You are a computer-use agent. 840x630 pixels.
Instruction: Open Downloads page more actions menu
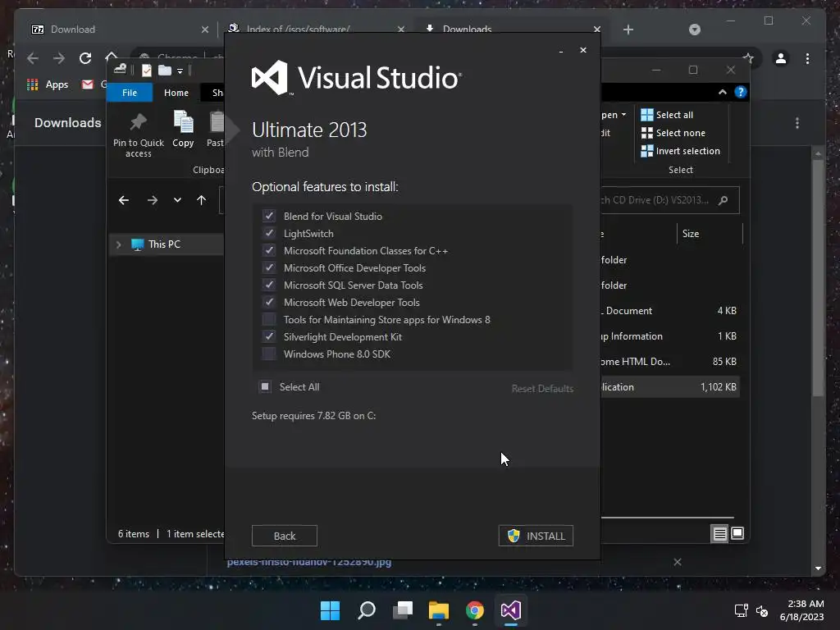tap(797, 123)
